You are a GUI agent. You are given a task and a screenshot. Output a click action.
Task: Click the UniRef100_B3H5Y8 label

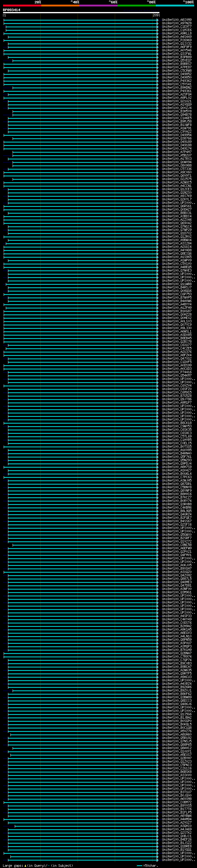click(177, 111)
